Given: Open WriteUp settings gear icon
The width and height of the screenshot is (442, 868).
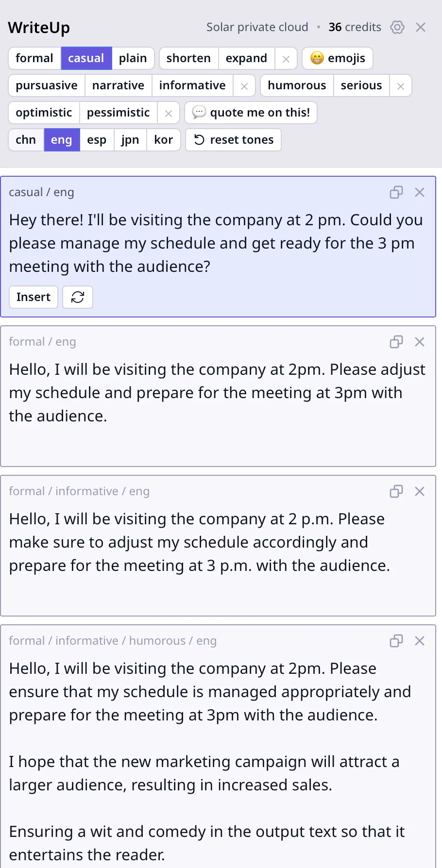Looking at the screenshot, I should 397,27.
